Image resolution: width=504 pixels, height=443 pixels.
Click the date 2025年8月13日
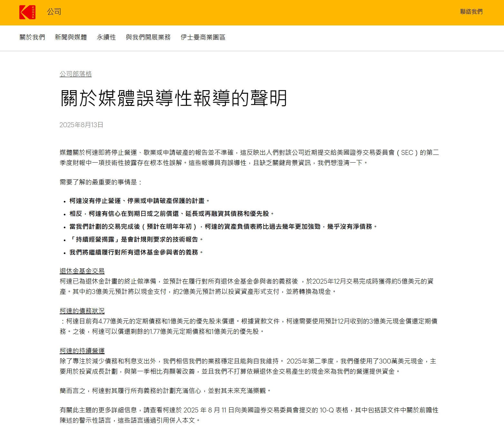tap(82, 125)
